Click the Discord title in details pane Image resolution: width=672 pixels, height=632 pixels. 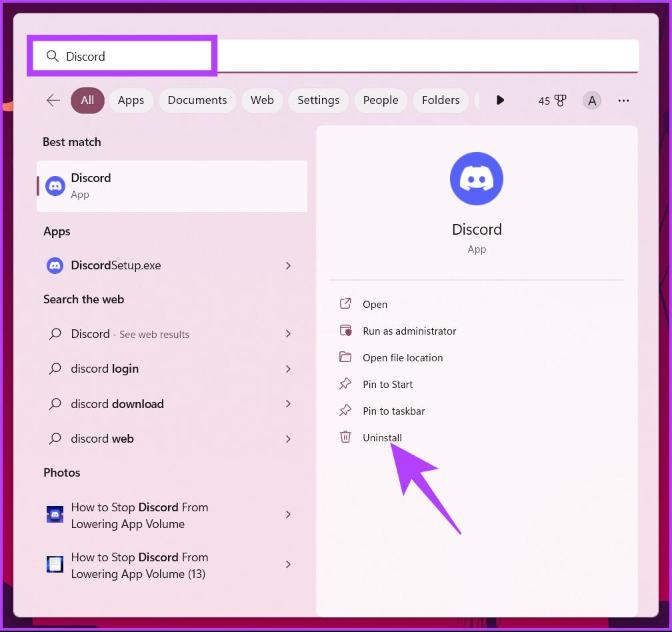pyautogui.click(x=477, y=229)
